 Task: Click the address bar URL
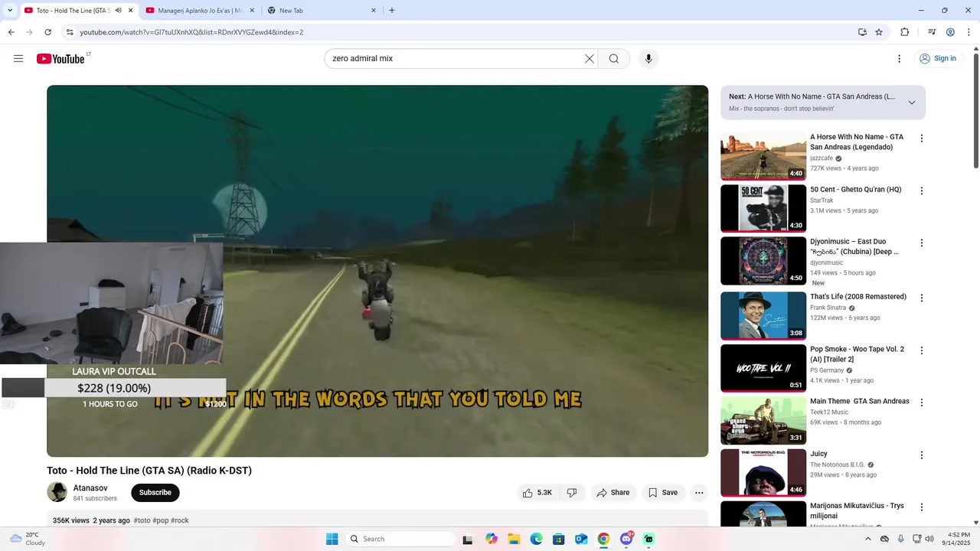(191, 32)
